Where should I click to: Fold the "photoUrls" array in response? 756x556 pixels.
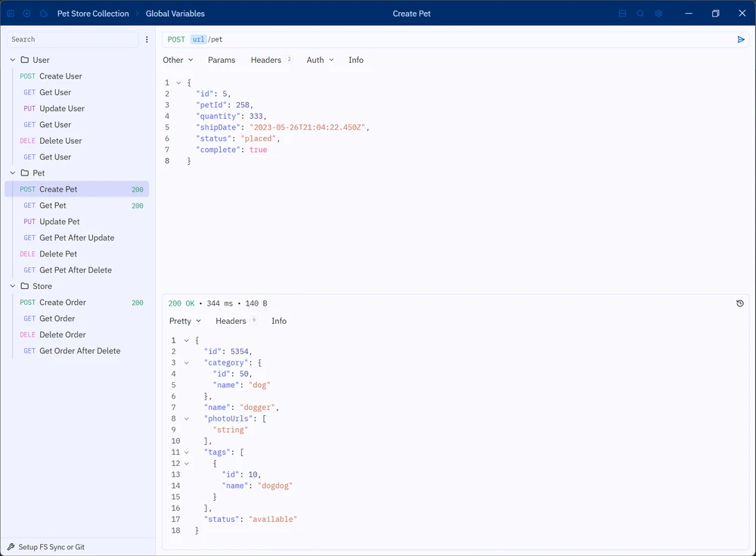tap(187, 419)
